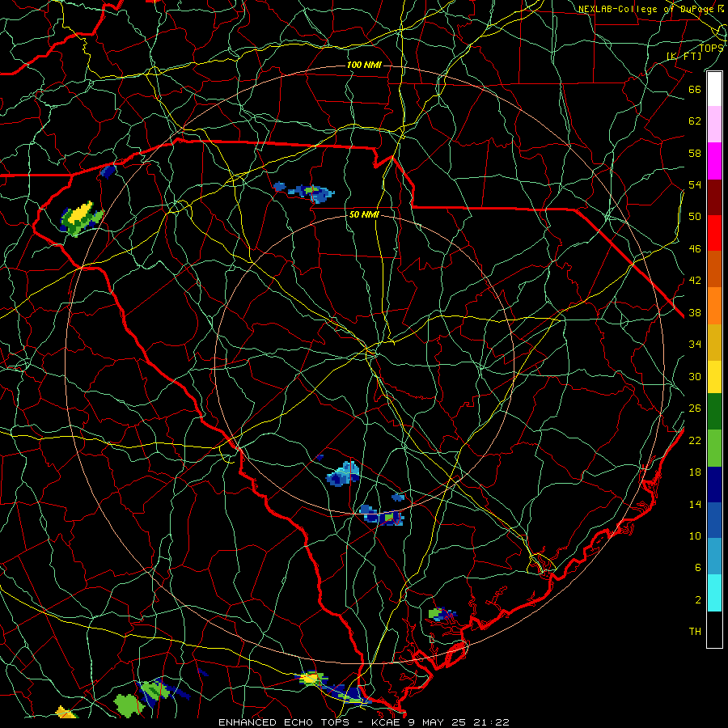Image resolution: width=728 pixels, height=728 pixels.
Task: Select the 22 legend value
Action: (x=695, y=440)
